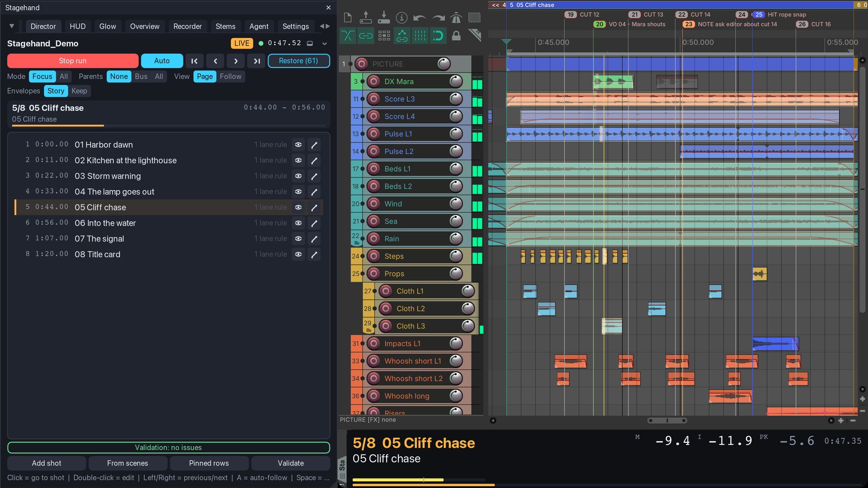This screenshot has width=868, height=488.
Task: Set Envelopes to Keep
Action: (x=79, y=91)
